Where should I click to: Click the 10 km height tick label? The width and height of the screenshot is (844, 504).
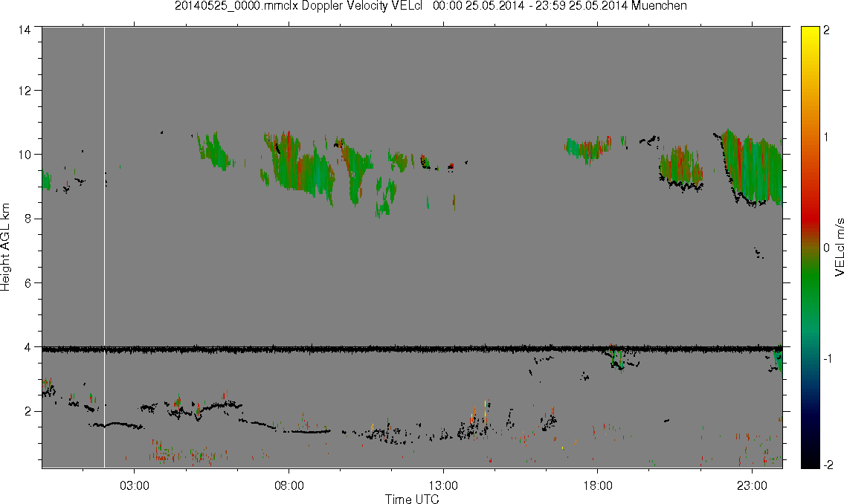point(24,155)
